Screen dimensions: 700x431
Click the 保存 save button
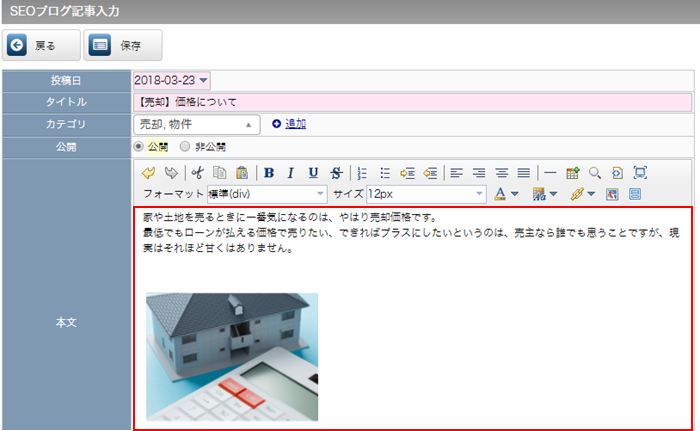pos(122,45)
